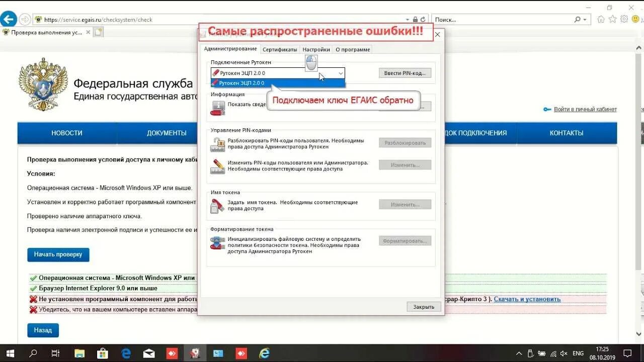
Task: Follow the 'Скачать и установить' link
Action: (527, 299)
